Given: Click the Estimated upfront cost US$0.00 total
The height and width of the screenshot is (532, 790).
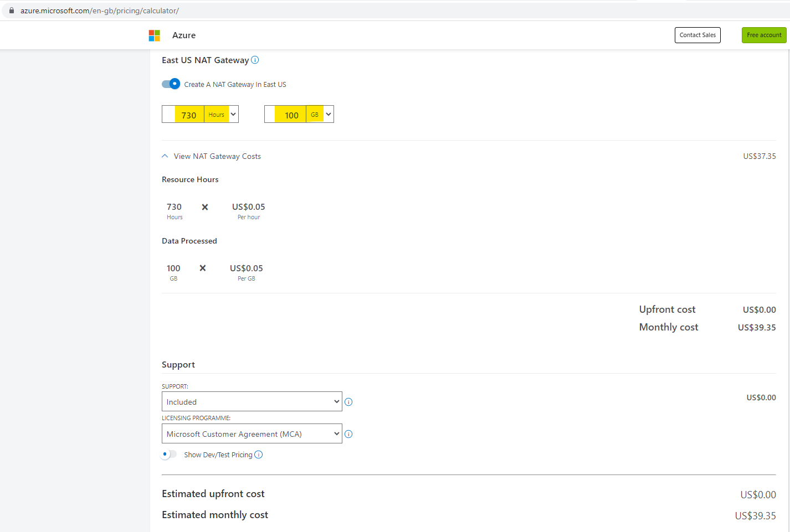Looking at the screenshot, I should 758,494.
